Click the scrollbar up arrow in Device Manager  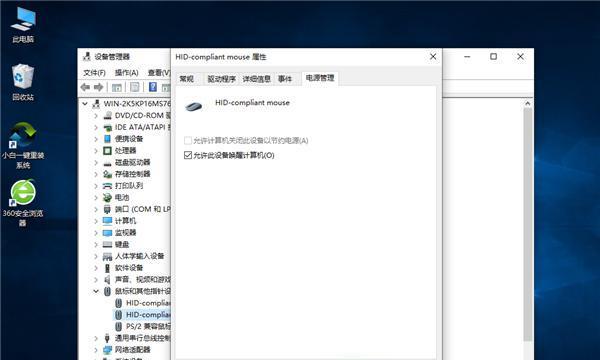(528, 103)
